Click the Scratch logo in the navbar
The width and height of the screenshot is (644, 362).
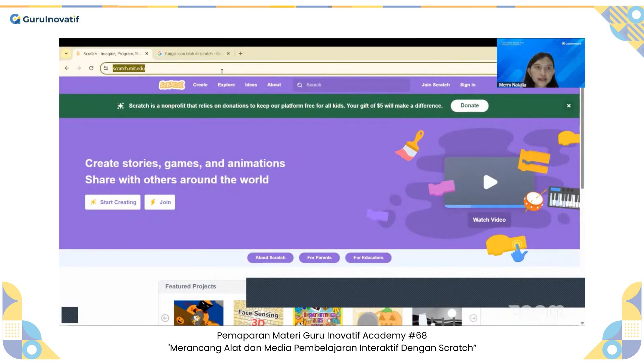pyautogui.click(x=172, y=85)
